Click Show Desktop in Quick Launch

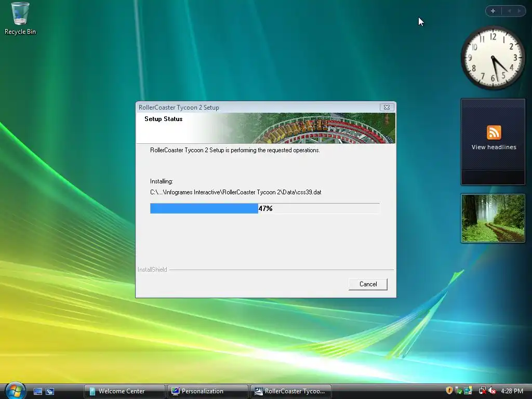(x=37, y=391)
